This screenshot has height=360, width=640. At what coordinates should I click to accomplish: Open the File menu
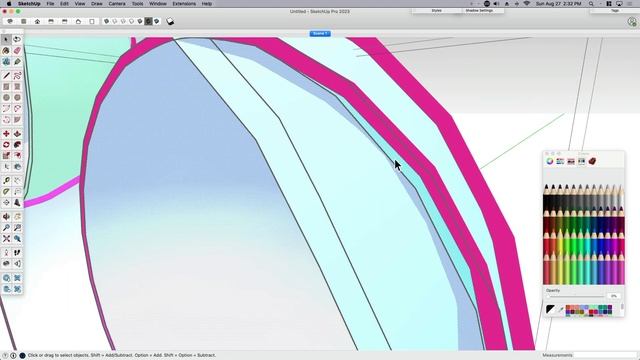(x=50, y=4)
